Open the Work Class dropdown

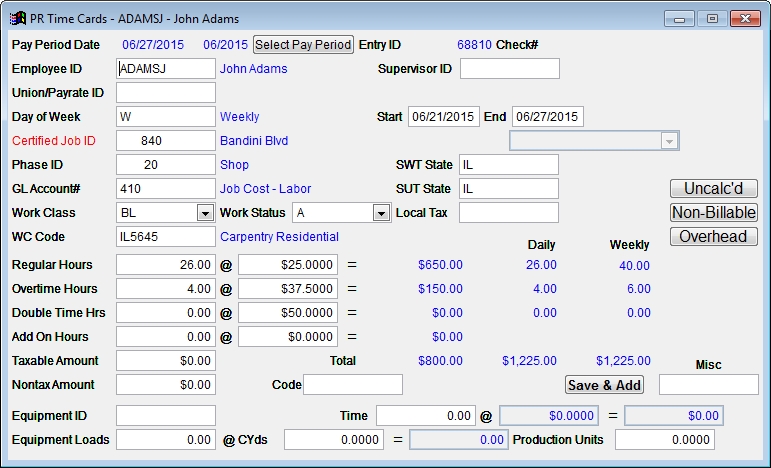pyautogui.click(x=204, y=213)
